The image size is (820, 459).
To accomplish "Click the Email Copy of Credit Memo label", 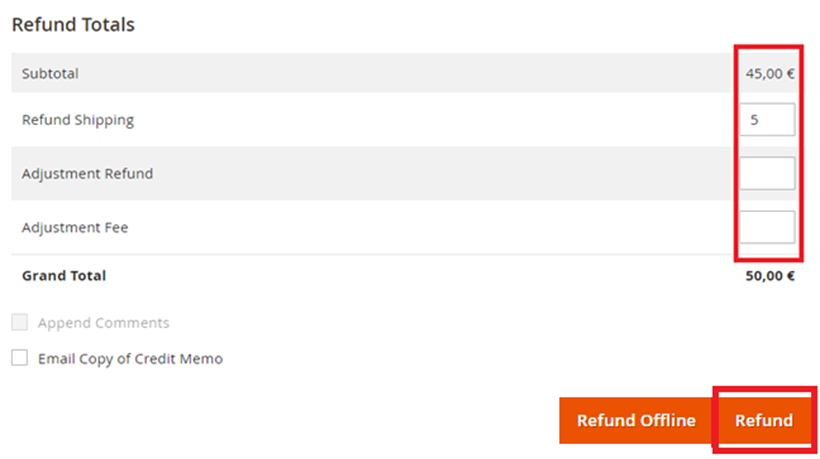I will point(130,358).
